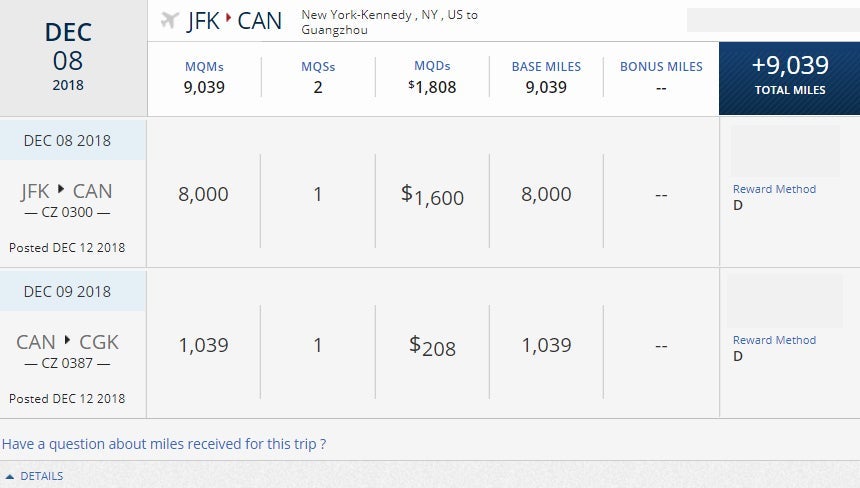Click the red arrow in the JFK–CAN heading
Image resolution: width=860 pixels, height=488 pixels.
[228, 20]
